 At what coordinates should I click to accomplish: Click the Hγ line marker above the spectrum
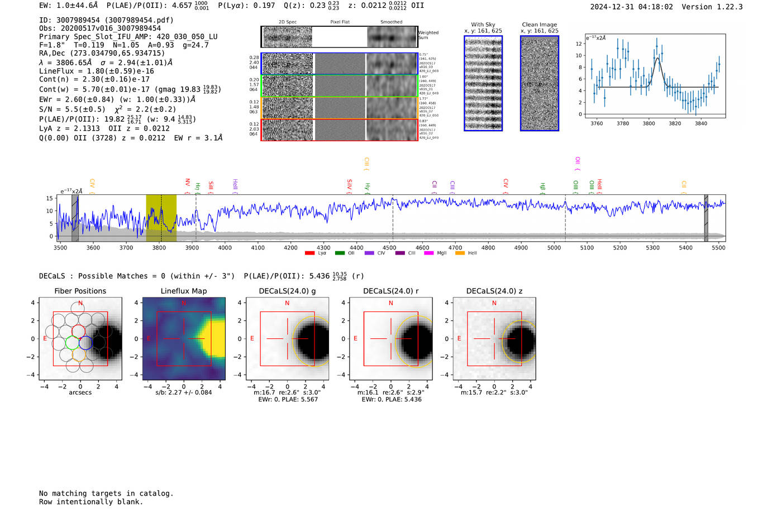click(368, 188)
